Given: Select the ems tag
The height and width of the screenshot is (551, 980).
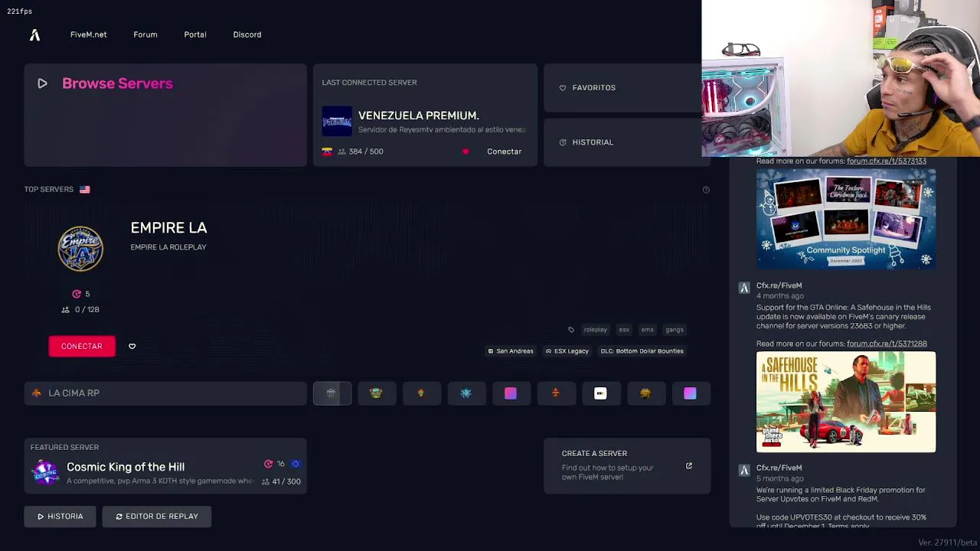Looking at the screenshot, I should pos(648,330).
